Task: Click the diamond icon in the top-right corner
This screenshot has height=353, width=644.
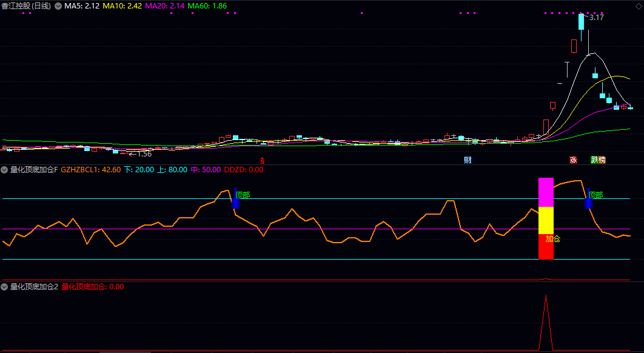Action: 637,6
